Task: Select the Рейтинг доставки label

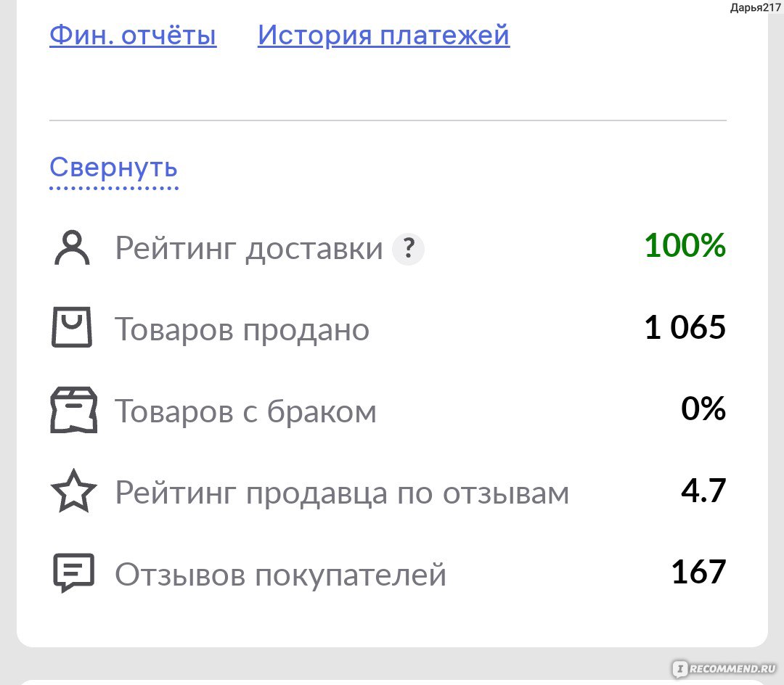Action: tap(249, 248)
